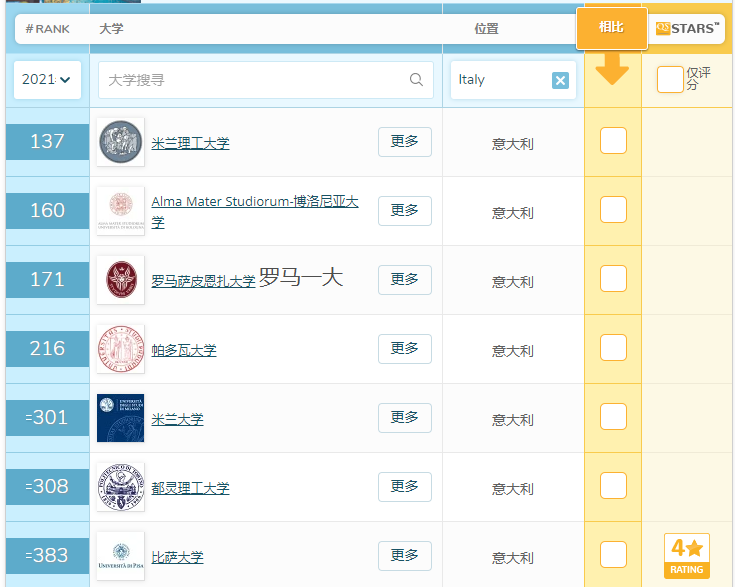Check compare box for 博洛尼亚大学
This screenshot has height=587, width=735.
613,209
